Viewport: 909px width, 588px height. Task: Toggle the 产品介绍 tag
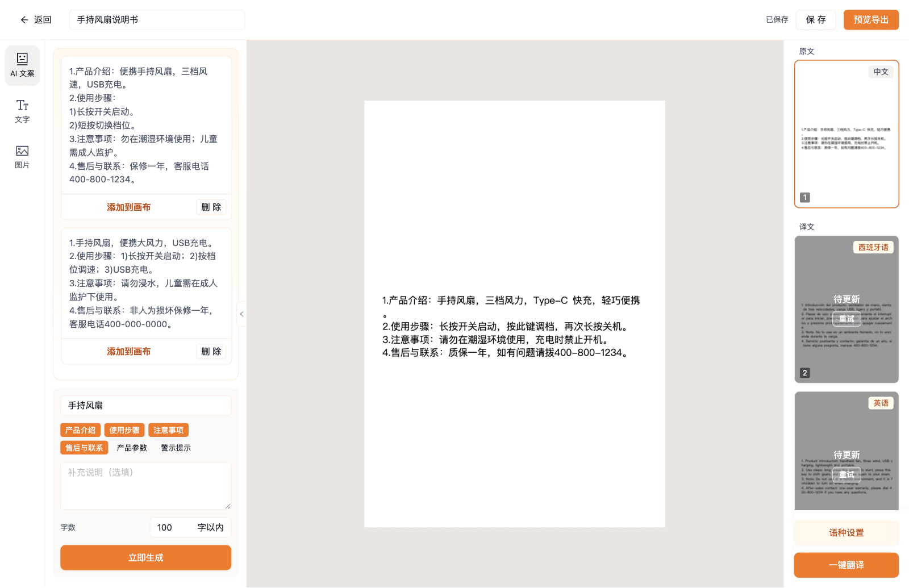click(x=80, y=431)
